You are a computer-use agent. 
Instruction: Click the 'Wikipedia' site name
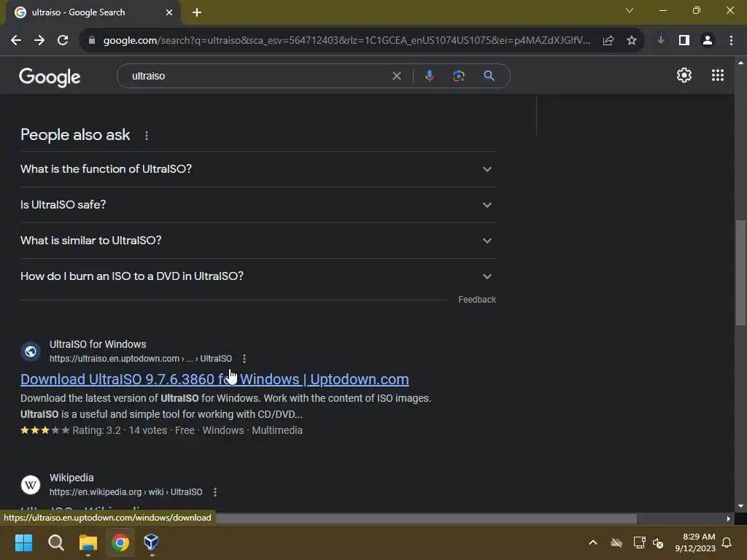(x=71, y=478)
